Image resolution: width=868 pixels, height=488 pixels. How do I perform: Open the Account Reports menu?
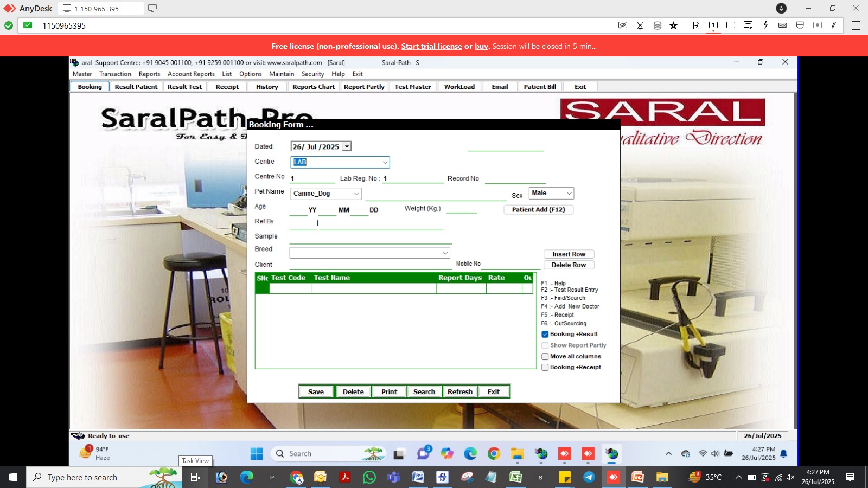pyautogui.click(x=191, y=74)
